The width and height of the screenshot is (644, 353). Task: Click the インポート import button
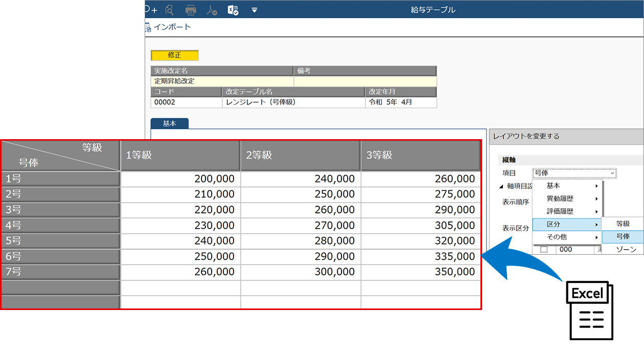pos(168,27)
